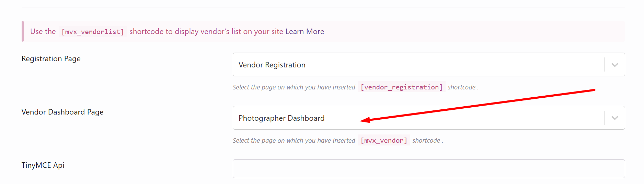Click the Vendor Dashboard Page label
The height and width of the screenshot is (184, 644).
62,112
